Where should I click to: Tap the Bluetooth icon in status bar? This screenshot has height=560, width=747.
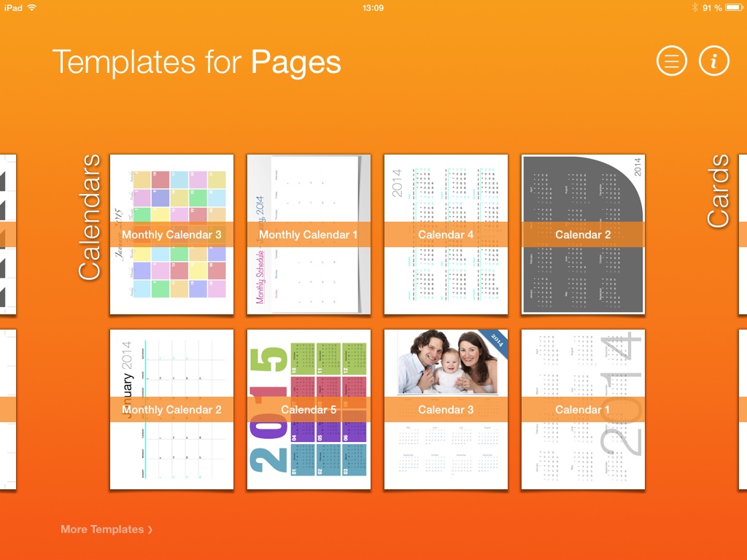[x=694, y=7]
